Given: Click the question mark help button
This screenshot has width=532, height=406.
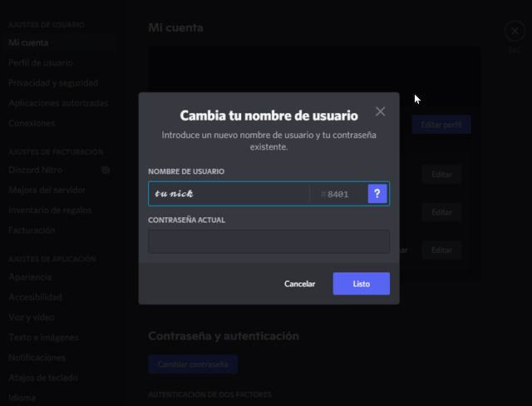Looking at the screenshot, I should [377, 194].
